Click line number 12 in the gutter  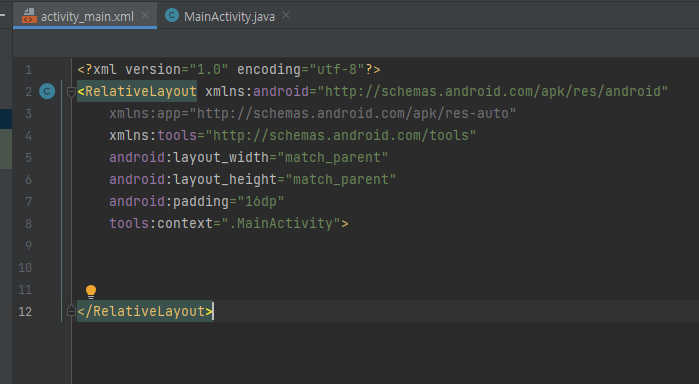(25, 311)
